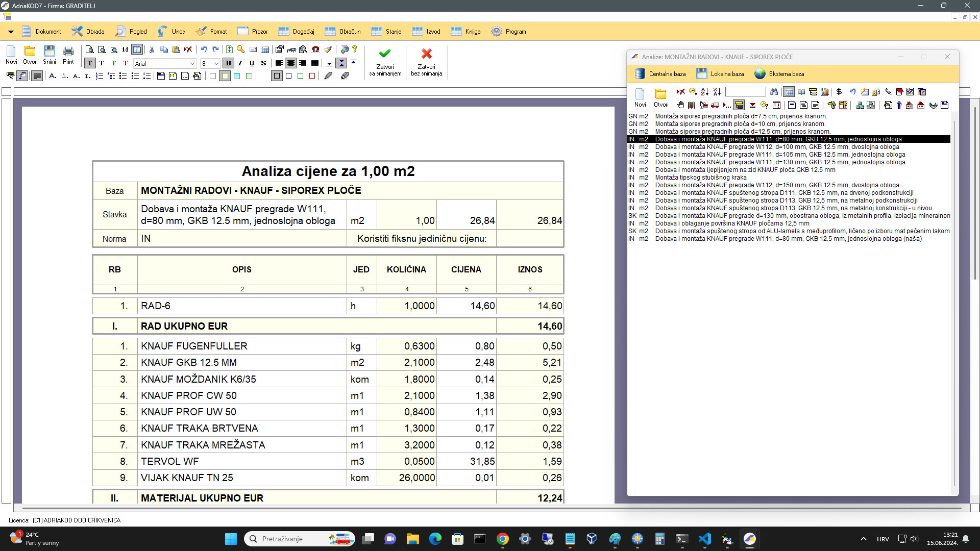Click the search input field in Analize toolbar
This screenshot has height=551, width=980.
click(746, 92)
